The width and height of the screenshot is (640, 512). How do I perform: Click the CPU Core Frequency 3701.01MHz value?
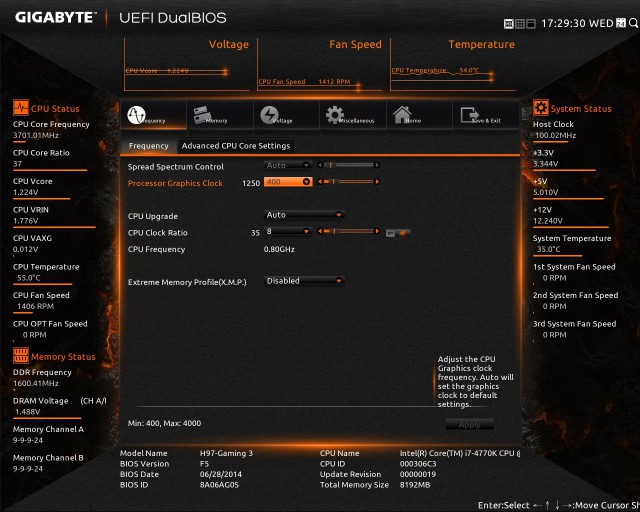coord(36,135)
